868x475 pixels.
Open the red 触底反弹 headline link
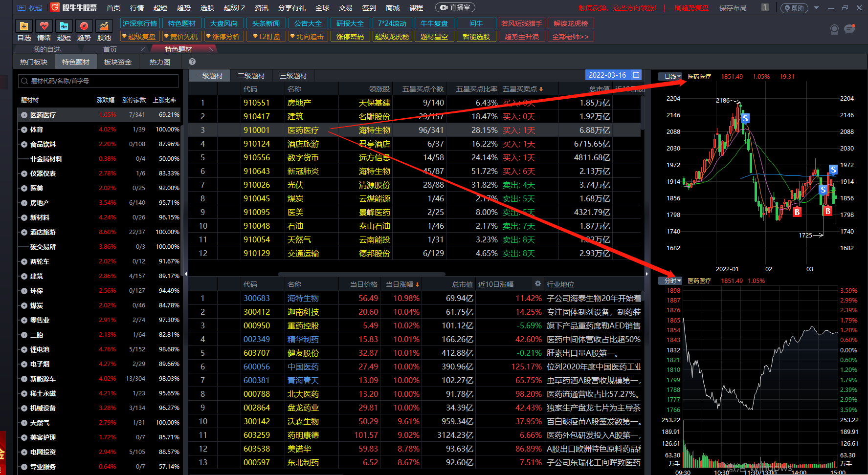tap(644, 8)
